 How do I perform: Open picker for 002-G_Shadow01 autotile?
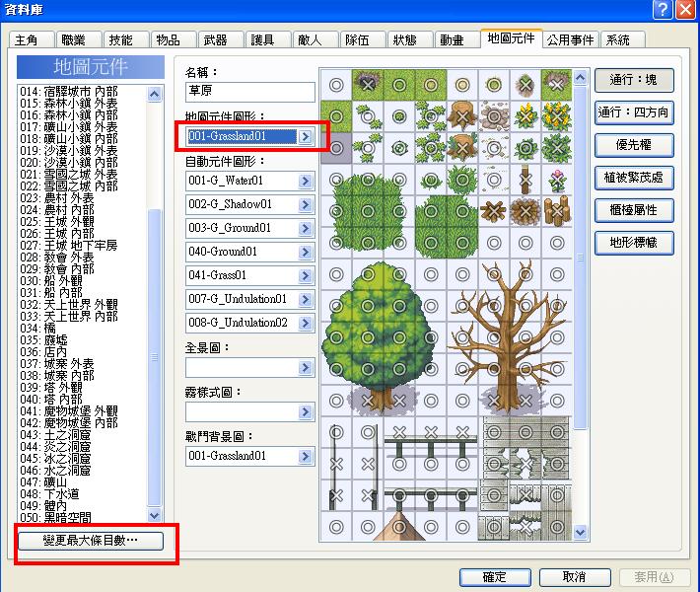pos(306,204)
